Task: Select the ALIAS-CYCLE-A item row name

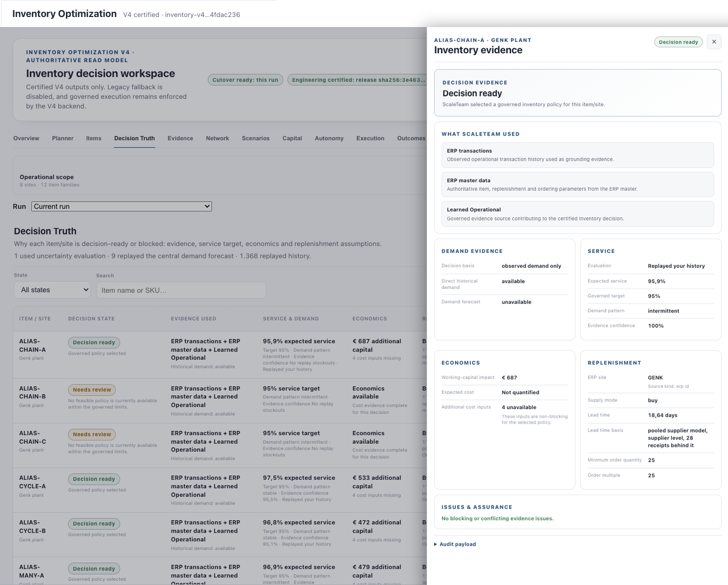Action: pyautogui.click(x=32, y=482)
